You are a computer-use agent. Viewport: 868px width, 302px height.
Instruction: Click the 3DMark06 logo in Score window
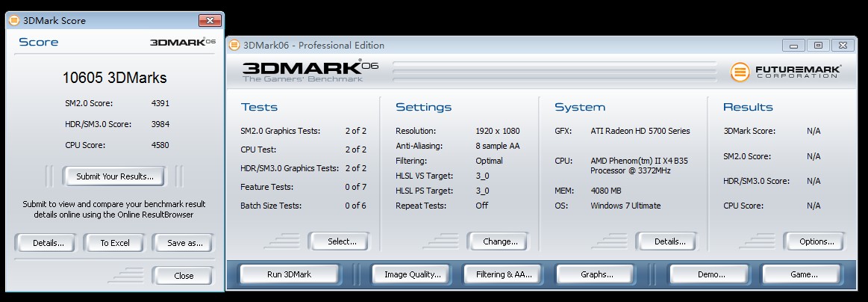coord(183,42)
